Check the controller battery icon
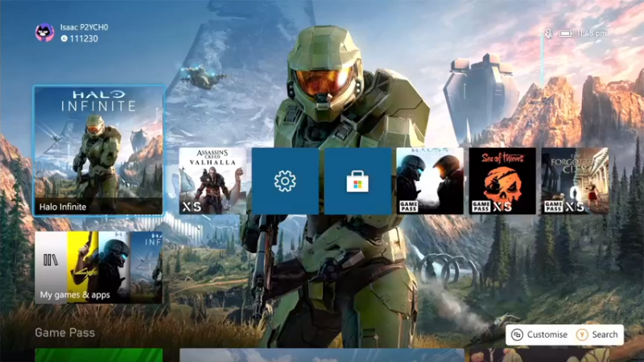 [x=566, y=33]
